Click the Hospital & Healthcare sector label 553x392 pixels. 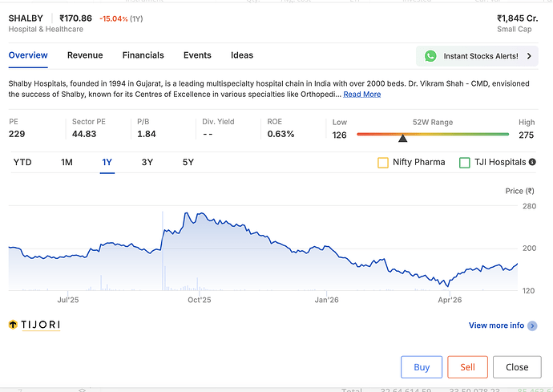46,30
